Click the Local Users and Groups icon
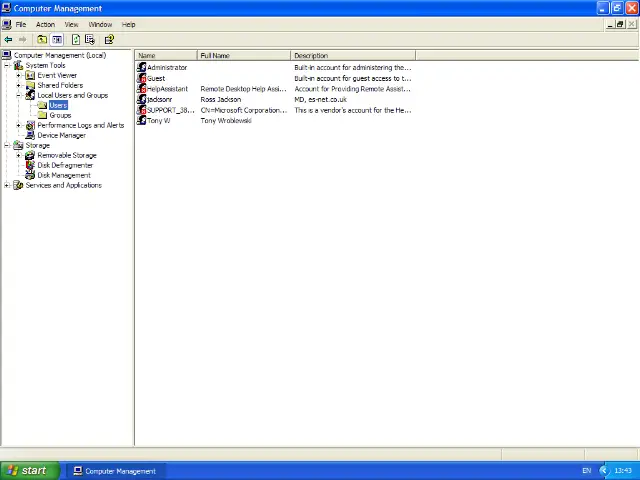This screenshot has width=640, height=480. click(x=30, y=95)
